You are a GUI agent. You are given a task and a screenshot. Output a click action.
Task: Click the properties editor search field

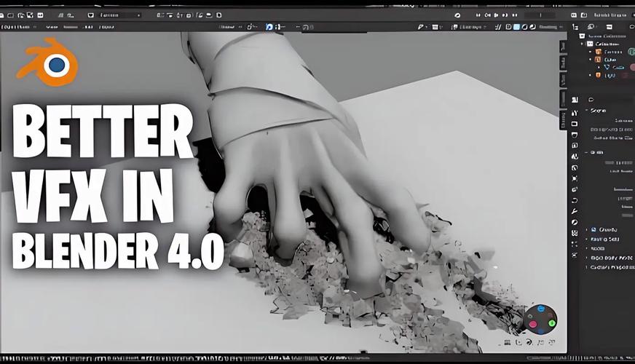pyautogui.click(x=611, y=100)
